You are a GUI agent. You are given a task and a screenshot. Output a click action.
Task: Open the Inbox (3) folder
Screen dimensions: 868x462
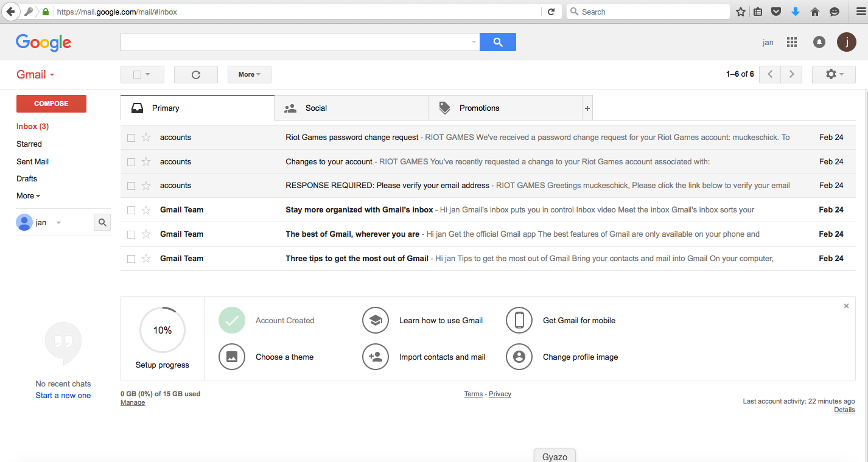click(32, 127)
